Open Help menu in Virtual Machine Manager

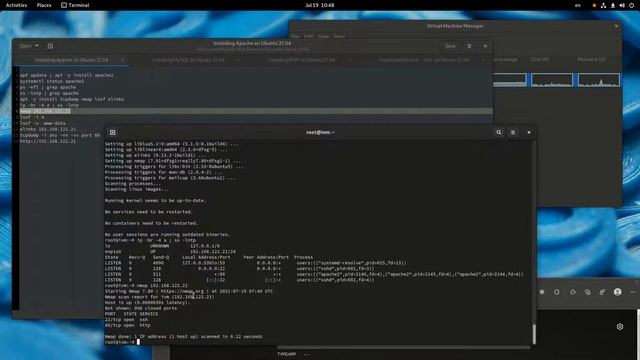click(339, 36)
